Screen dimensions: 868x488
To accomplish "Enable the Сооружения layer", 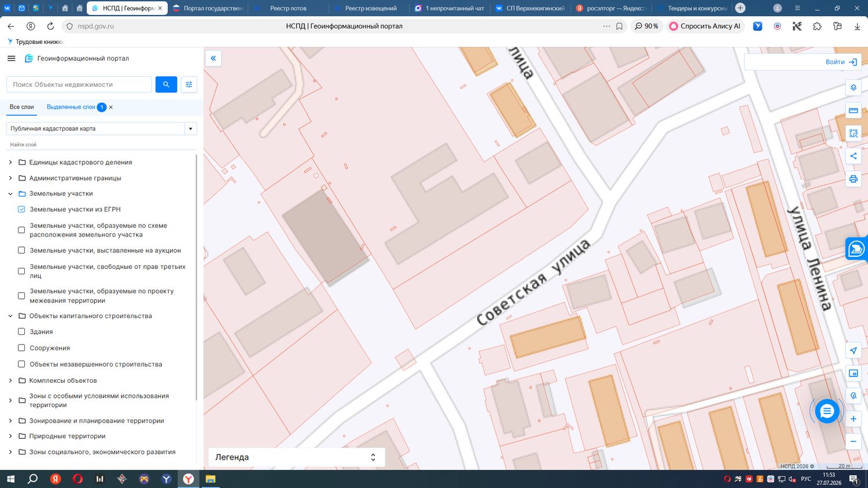I will [x=21, y=348].
